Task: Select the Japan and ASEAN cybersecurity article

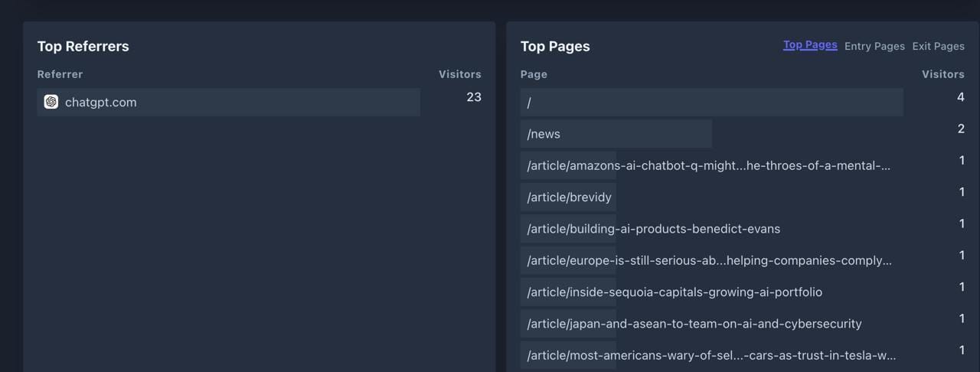Action: [x=694, y=324]
